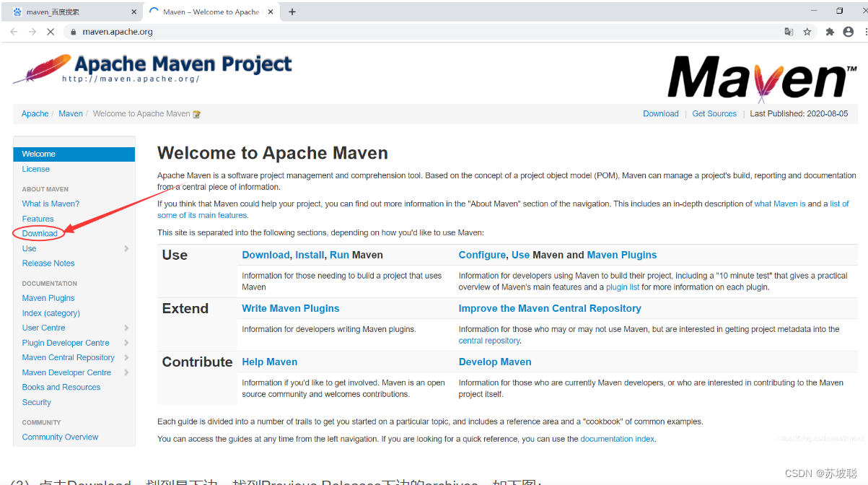Expand the Use sidebar chevron

[x=126, y=248]
